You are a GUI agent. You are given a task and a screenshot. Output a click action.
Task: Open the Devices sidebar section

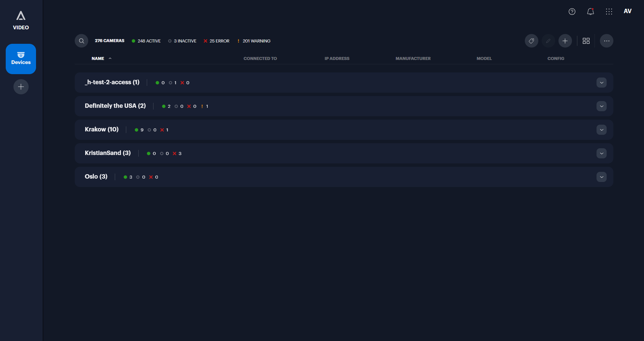[21, 59]
